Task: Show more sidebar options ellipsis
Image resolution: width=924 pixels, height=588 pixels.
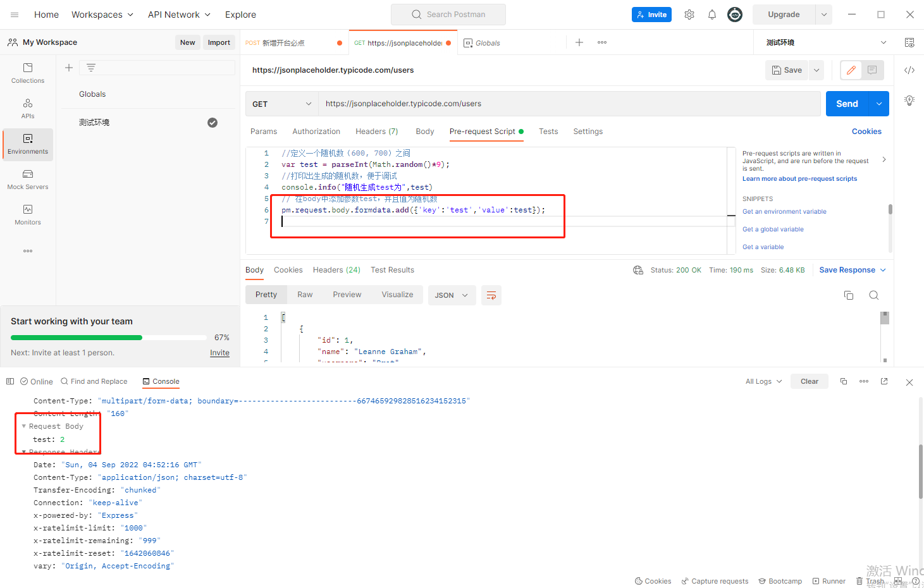Action: coord(28,251)
